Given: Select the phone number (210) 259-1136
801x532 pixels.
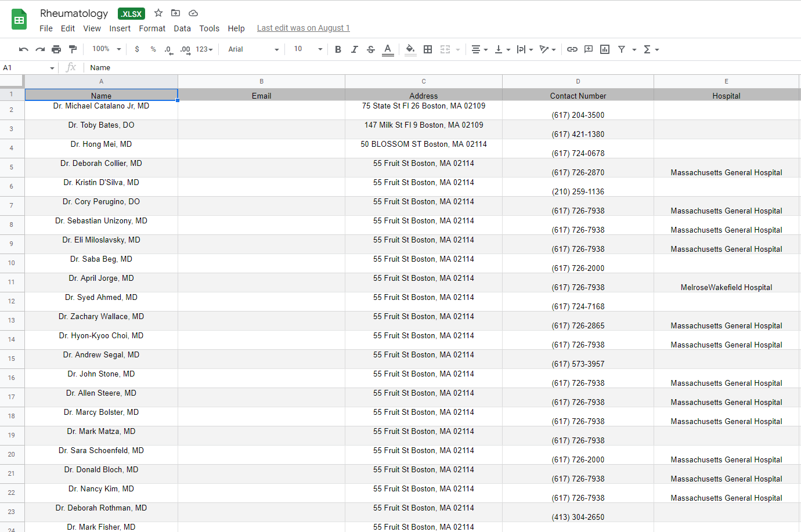Looking at the screenshot, I should (578, 187).
